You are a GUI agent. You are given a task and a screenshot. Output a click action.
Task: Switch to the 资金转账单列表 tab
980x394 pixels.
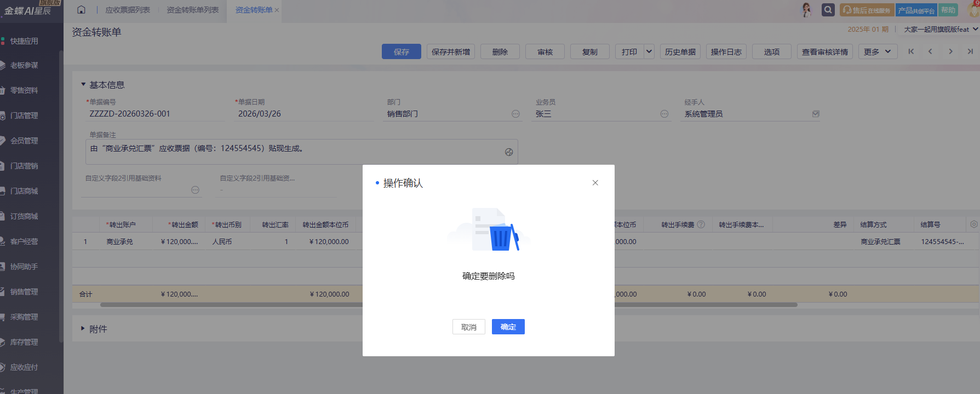(x=193, y=10)
